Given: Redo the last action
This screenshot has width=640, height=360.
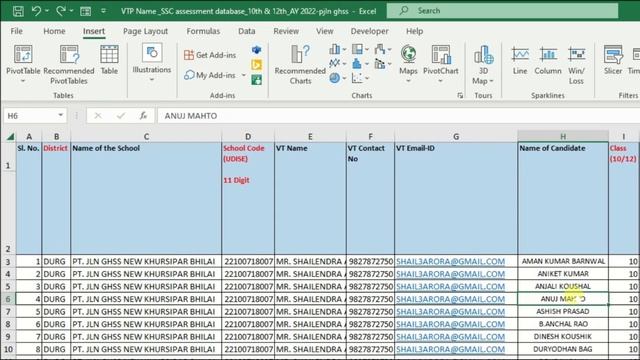Looking at the screenshot, I should [60, 11].
